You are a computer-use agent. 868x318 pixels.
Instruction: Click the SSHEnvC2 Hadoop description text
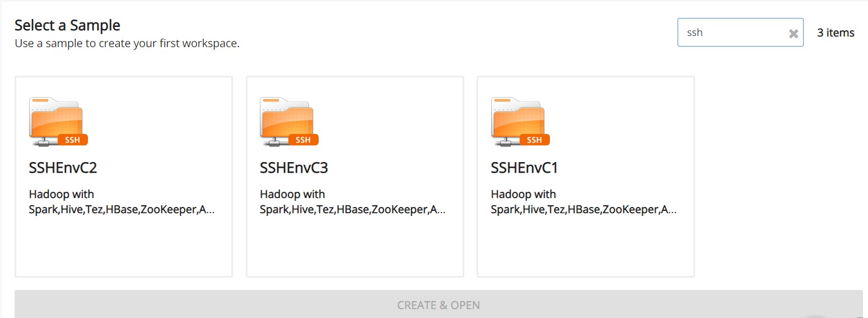coord(122,202)
